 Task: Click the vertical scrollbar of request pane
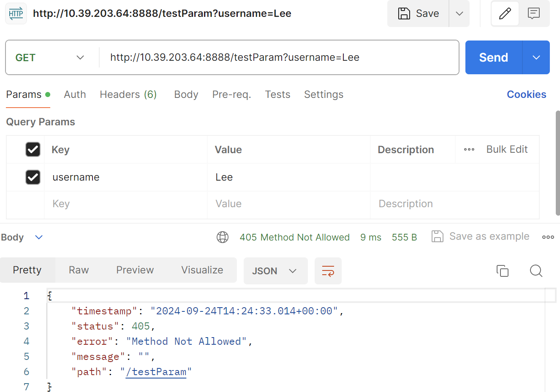click(558, 164)
